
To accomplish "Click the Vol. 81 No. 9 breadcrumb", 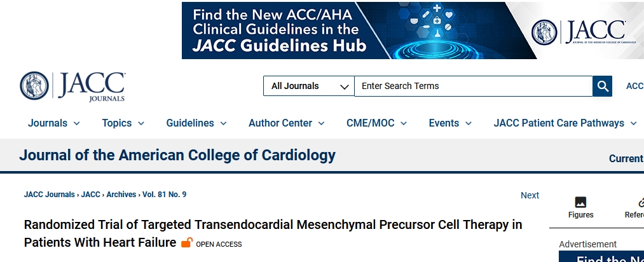I will click(x=164, y=195).
